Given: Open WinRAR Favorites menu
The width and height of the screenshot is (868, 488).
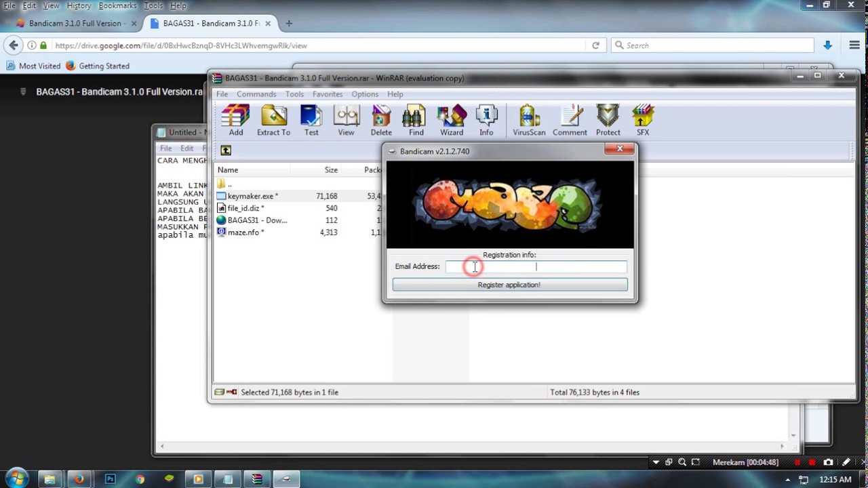Looking at the screenshot, I should pyautogui.click(x=328, y=94).
